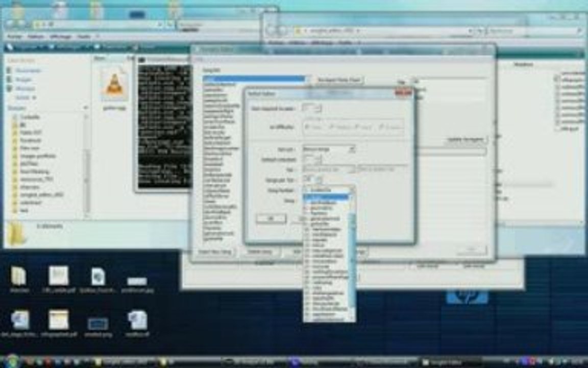588x368 pixels.
Task: Open address bar dropdown in left Explorer window
Action: pyautogui.click(x=160, y=25)
